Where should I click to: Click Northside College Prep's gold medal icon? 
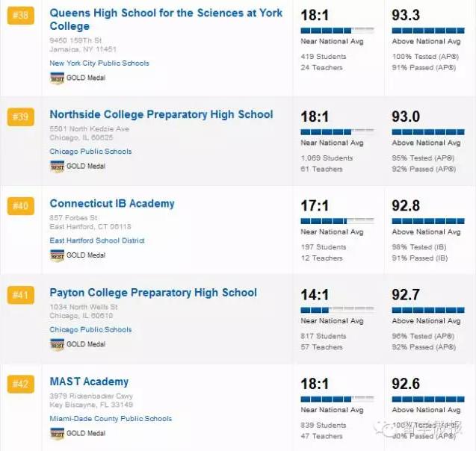tap(57, 167)
